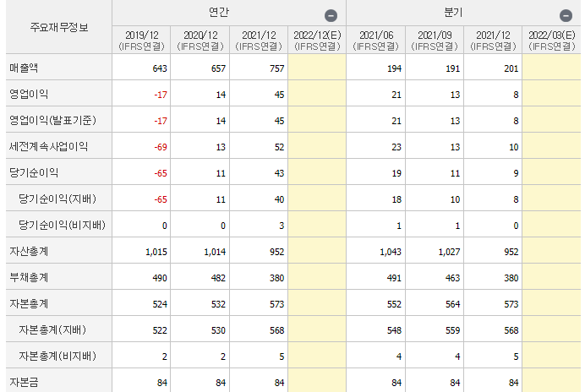Screen dimensions: 585x392
Task: Select the 부채총계 row label
Action: click(x=29, y=277)
